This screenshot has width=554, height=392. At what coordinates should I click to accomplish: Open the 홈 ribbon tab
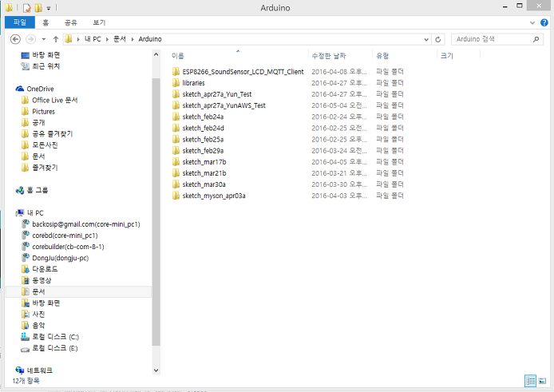click(46, 22)
